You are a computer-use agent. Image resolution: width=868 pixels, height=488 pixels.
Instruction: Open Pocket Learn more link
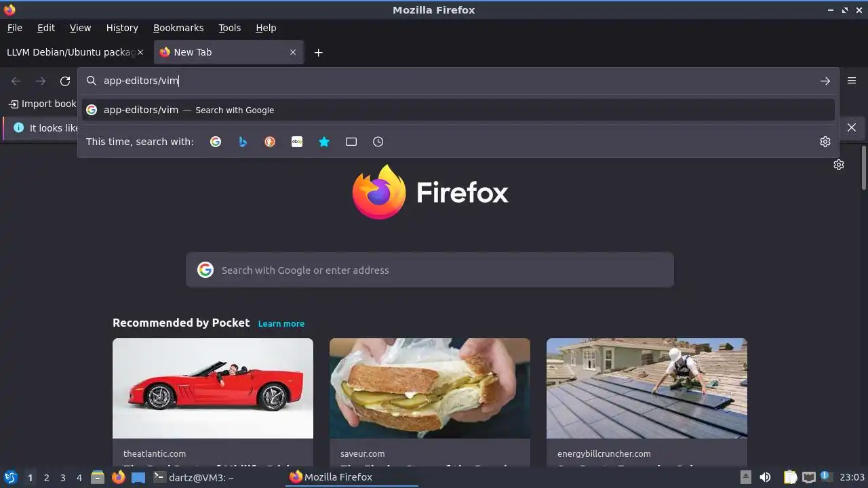[x=281, y=323]
